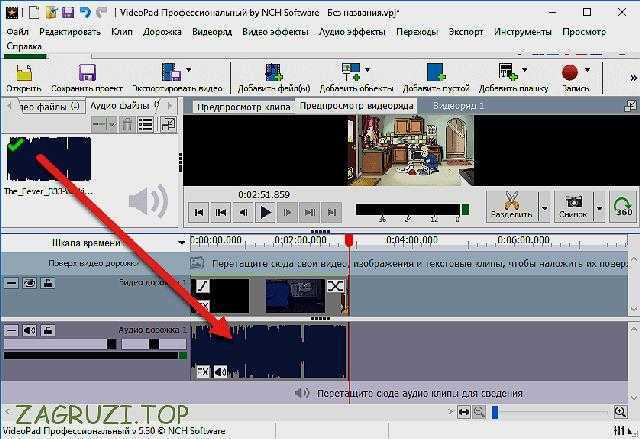640x439 pixels.
Task: Switch bin to list view icon
Action: coord(146,124)
